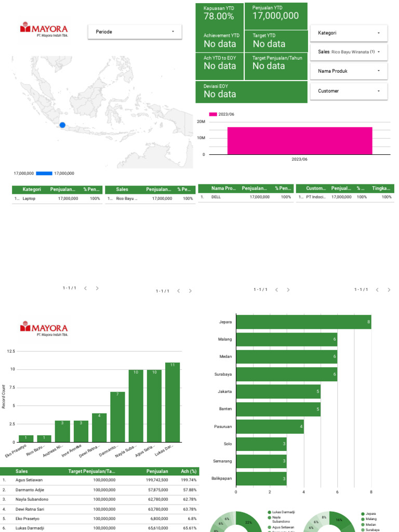Viewport: 399px width, 532px height.
Task: Click Jepara donut legend swatch
Action: tap(363, 514)
